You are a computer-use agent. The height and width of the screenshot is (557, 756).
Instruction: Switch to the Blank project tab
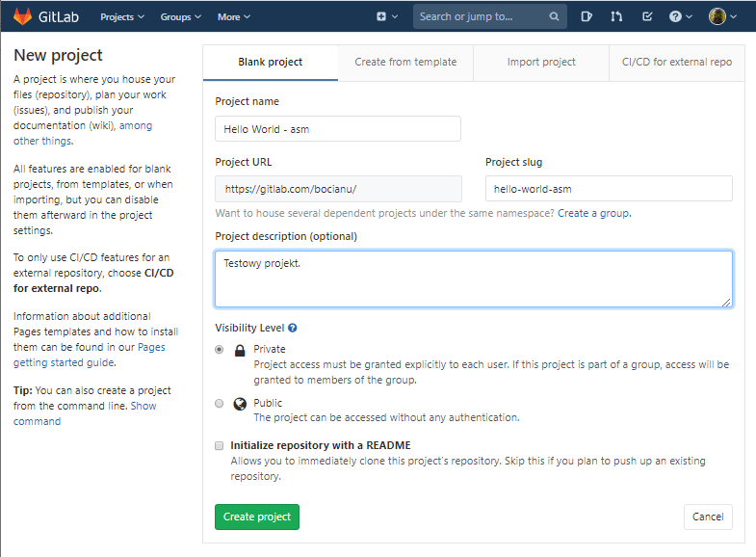pyautogui.click(x=271, y=63)
